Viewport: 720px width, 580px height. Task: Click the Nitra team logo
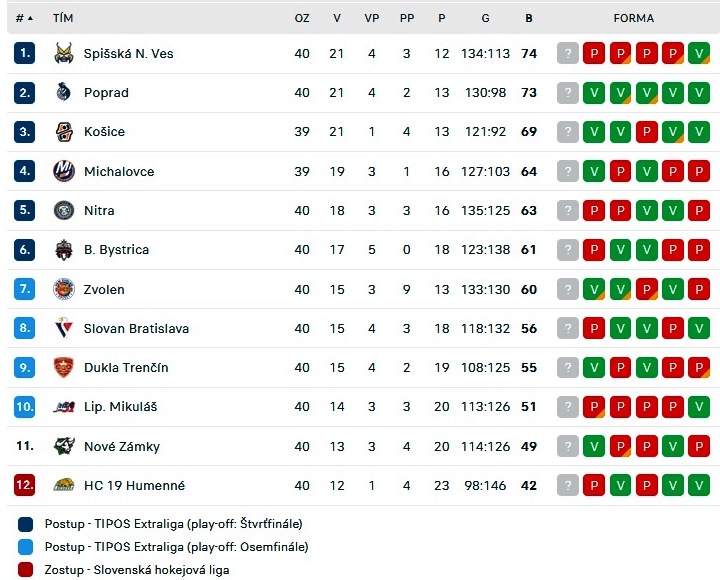[64, 210]
